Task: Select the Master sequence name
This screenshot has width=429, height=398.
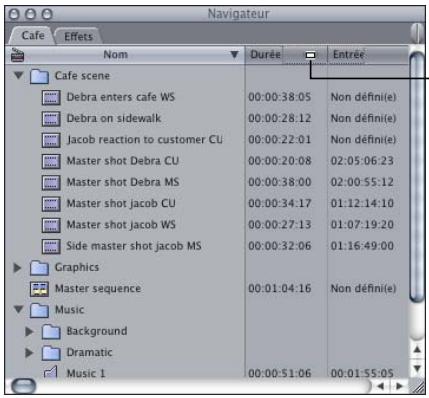Action: click(98, 289)
